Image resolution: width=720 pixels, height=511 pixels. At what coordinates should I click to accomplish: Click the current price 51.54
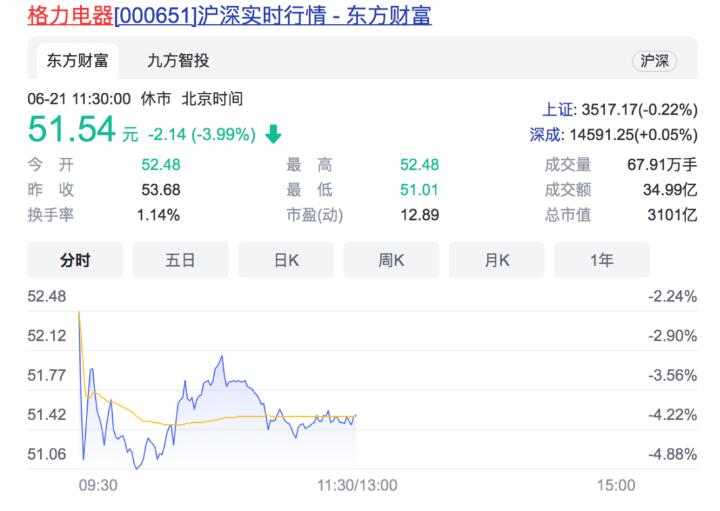(x=70, y=130)
